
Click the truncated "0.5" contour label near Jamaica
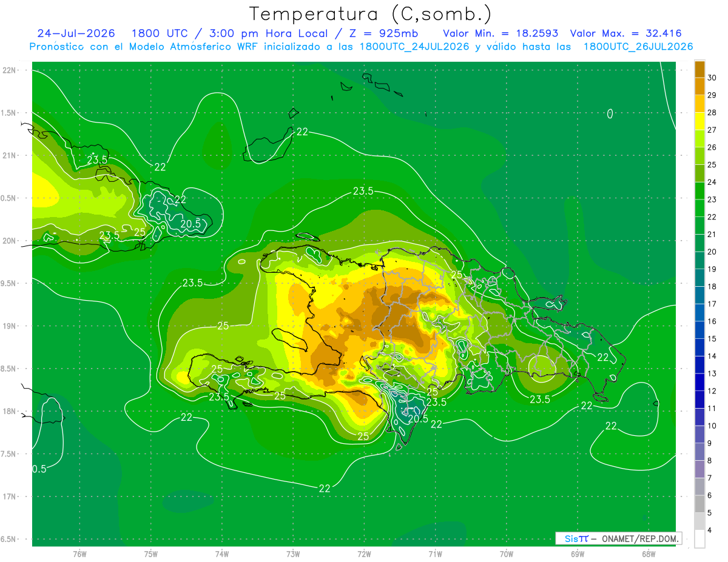click(x=39, y=469)
